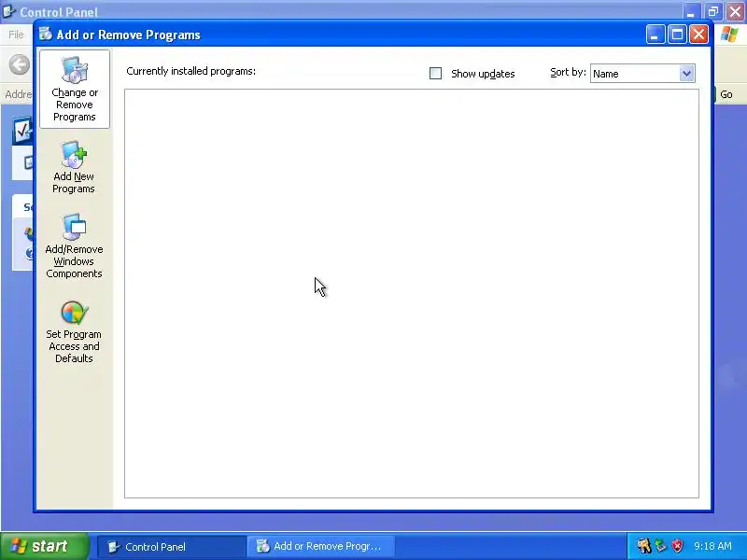Open Add/Remove Windows Components
Viewport: 747px width, 560px height.
point(74,246)
